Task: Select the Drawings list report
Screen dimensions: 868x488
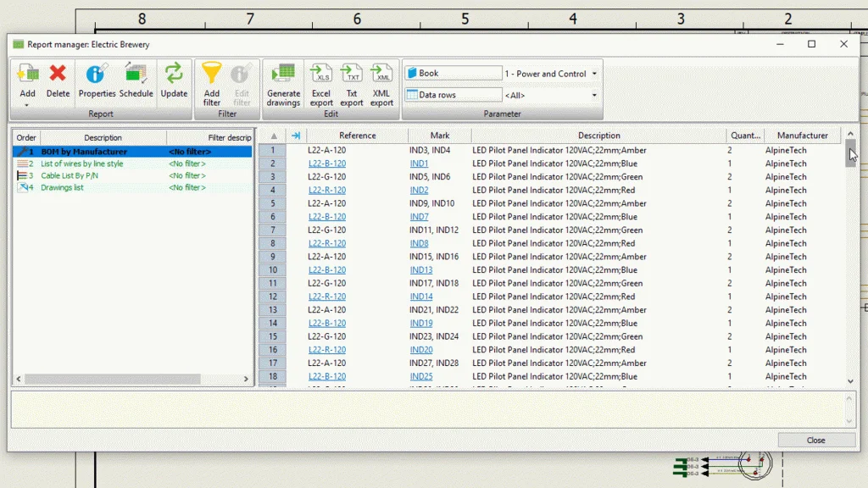Action: 62,187
